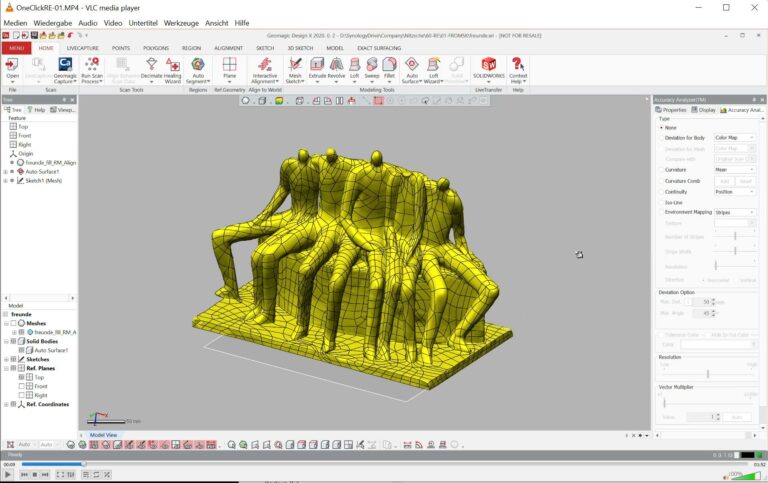768x483 pixels.
Task: Toggle VLC loop mode
Action: 96,474
